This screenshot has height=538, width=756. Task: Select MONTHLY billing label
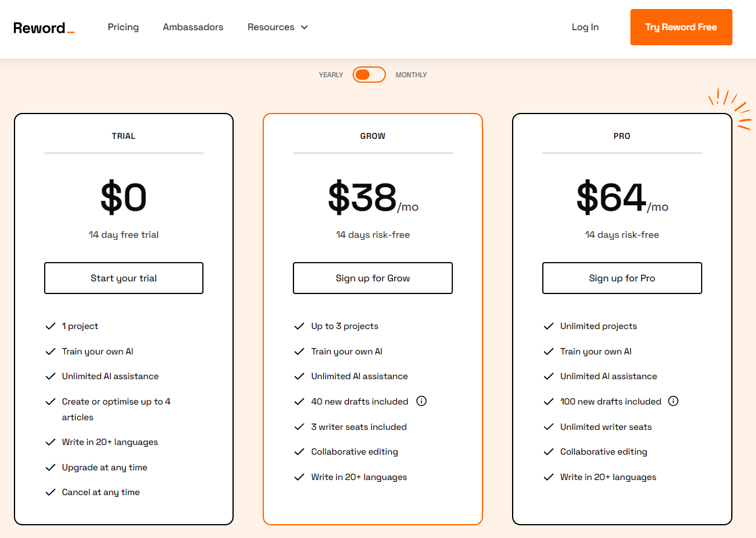tap(411, 75)
